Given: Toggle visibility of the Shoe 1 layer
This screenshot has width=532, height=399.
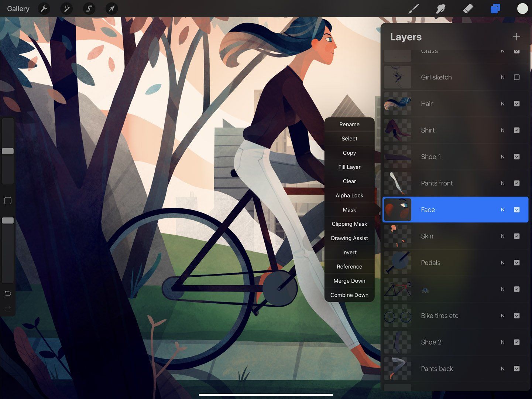Looking at the screenshot, I should pos(516,157).
